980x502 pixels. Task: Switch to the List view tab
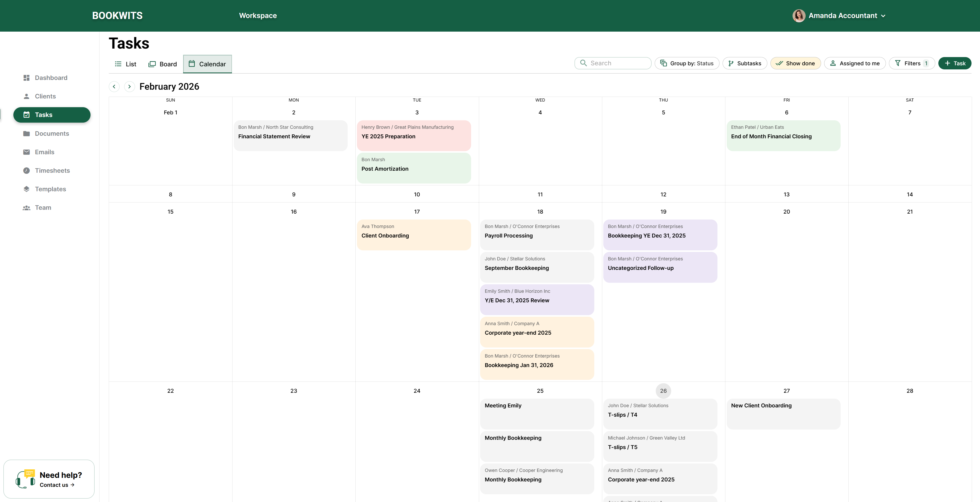pos(125,64)
